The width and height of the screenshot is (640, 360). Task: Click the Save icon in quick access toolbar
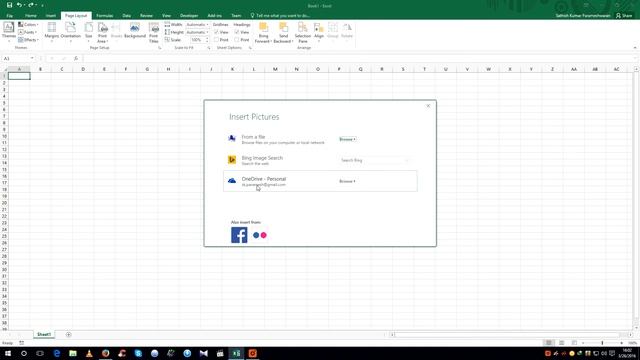pos(9,5)
